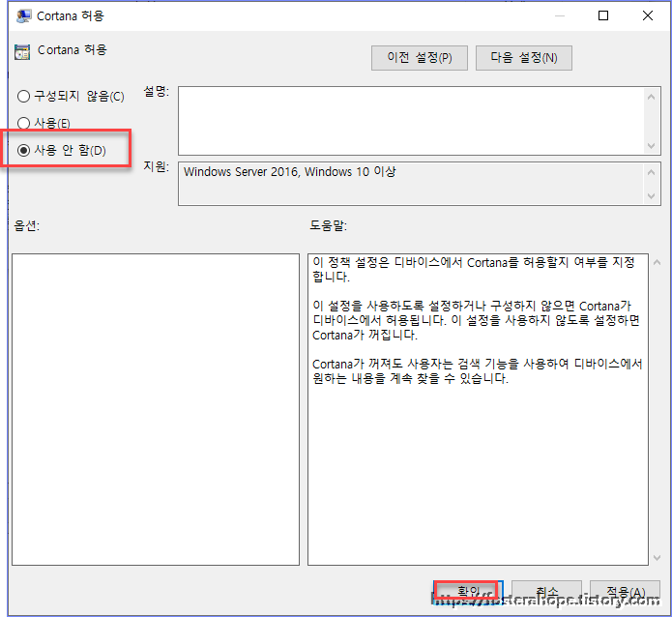Click the Windows Server 2016 supported text

tap(290, 172)
